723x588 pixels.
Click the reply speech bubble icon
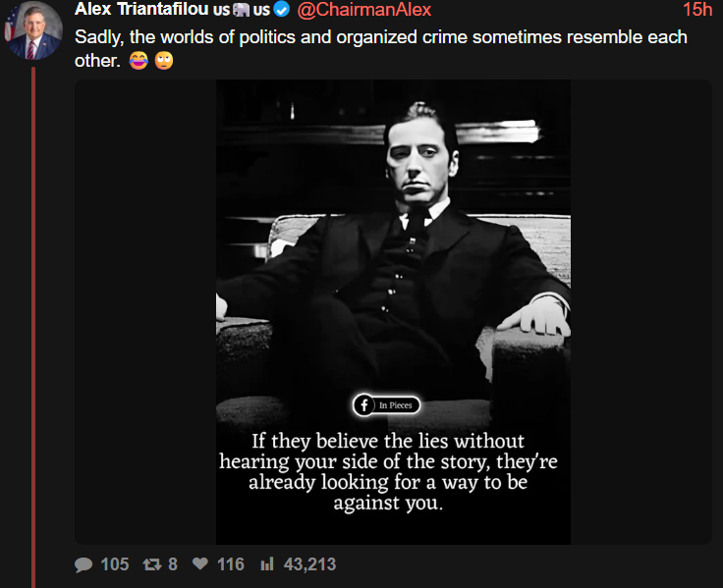click(83, 564)
